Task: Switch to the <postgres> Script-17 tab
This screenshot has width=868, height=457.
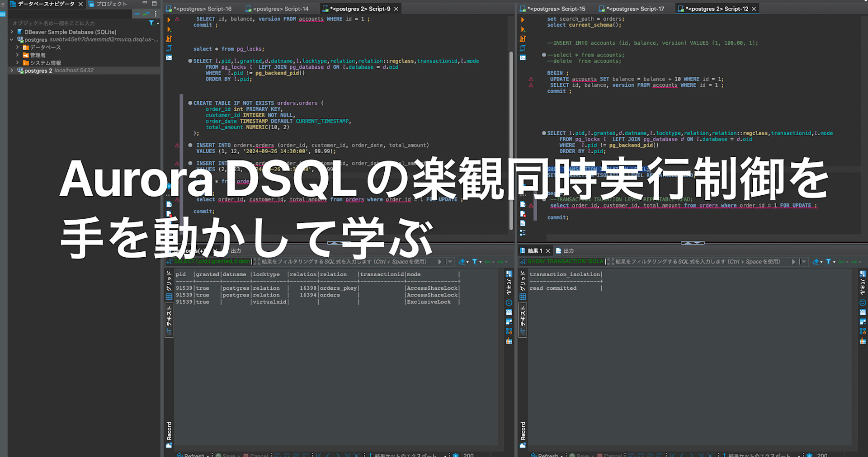Action: click(632, 9)
